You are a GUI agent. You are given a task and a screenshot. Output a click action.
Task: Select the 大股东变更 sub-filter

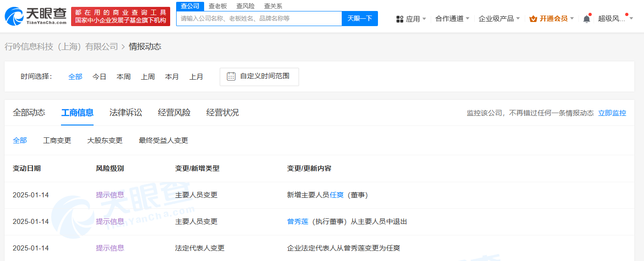click(x=105, y=141)
